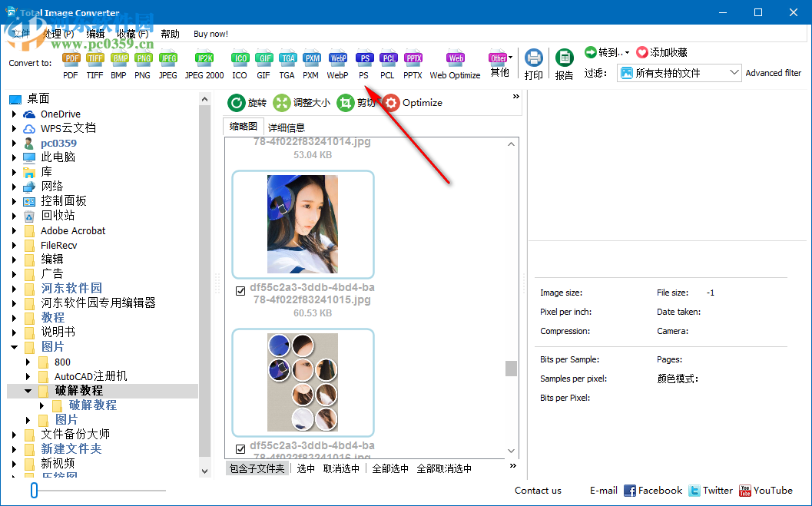The width and height of the screenshot is (812, 506).
Task: Open the Advanced filter options
Action: pos(773,73)
